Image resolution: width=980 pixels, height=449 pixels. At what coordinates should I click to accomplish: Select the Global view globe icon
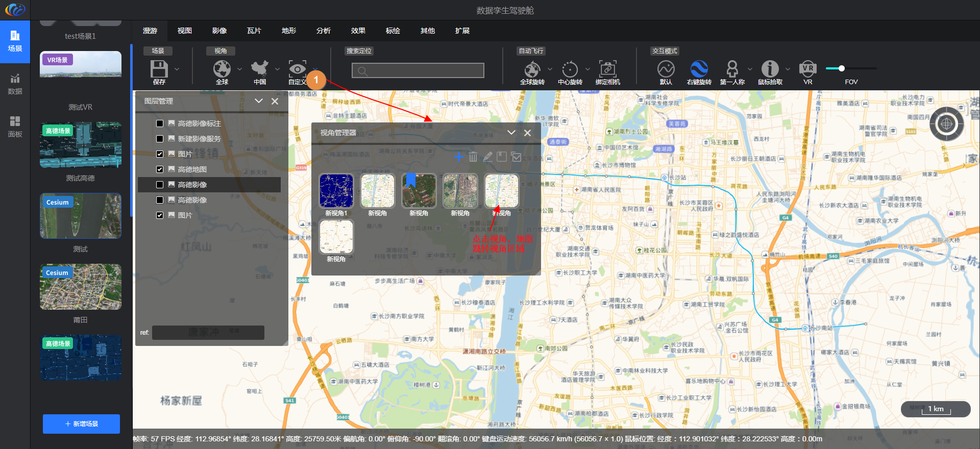point(222,69)
